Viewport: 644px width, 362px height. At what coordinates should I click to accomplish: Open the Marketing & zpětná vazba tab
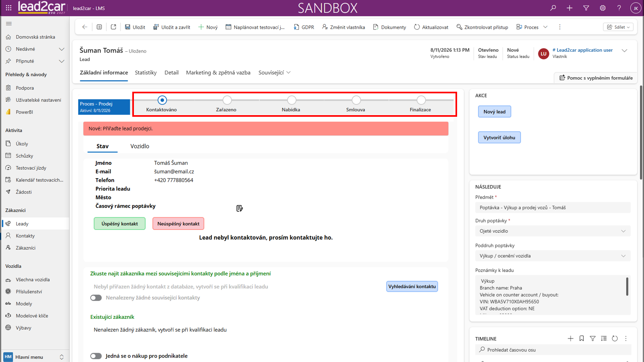(218, 73)
